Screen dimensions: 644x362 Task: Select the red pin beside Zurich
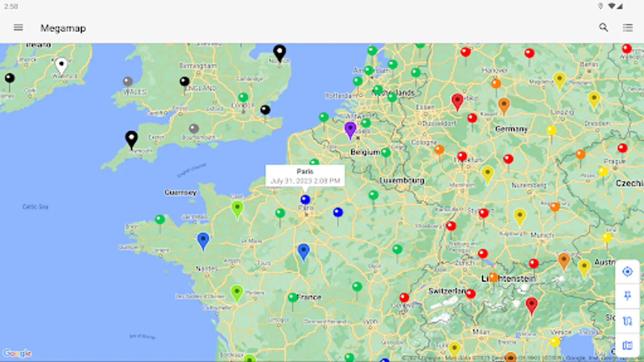pyautogui.click(x=483, y=254)
